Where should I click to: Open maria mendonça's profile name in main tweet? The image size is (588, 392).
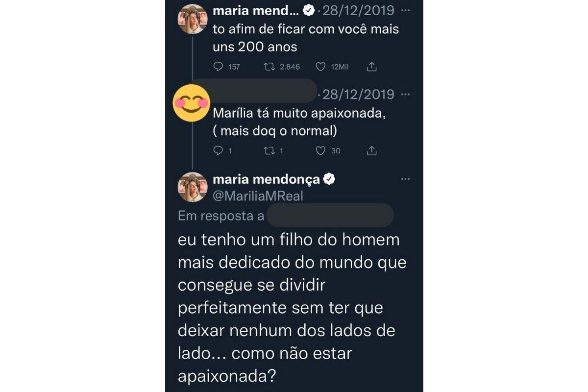tap(266, 180)
